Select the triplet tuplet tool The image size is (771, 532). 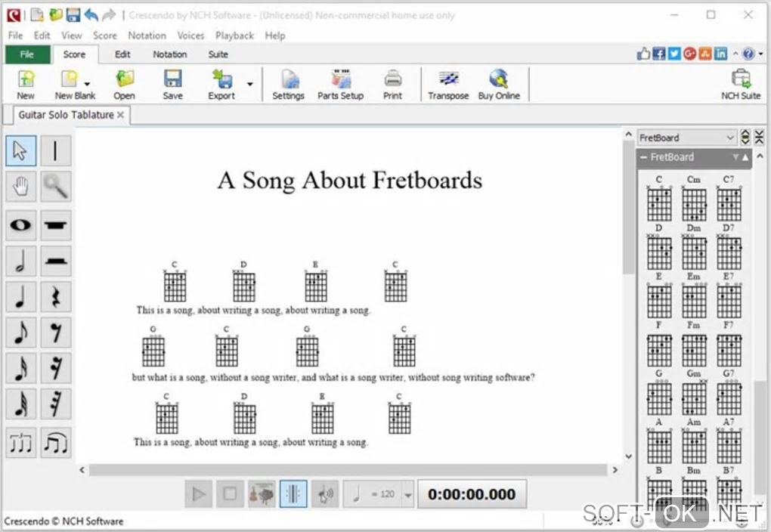tap(20, 443)
